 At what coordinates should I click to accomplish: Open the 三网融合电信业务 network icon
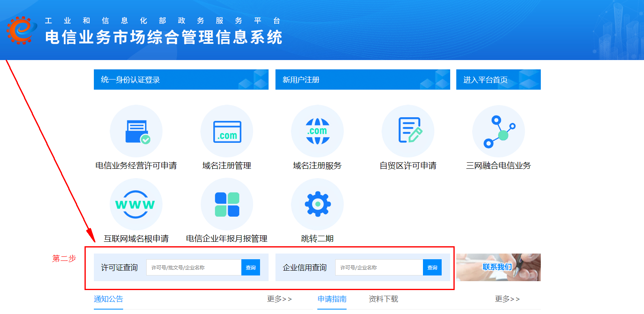[499, 131]
